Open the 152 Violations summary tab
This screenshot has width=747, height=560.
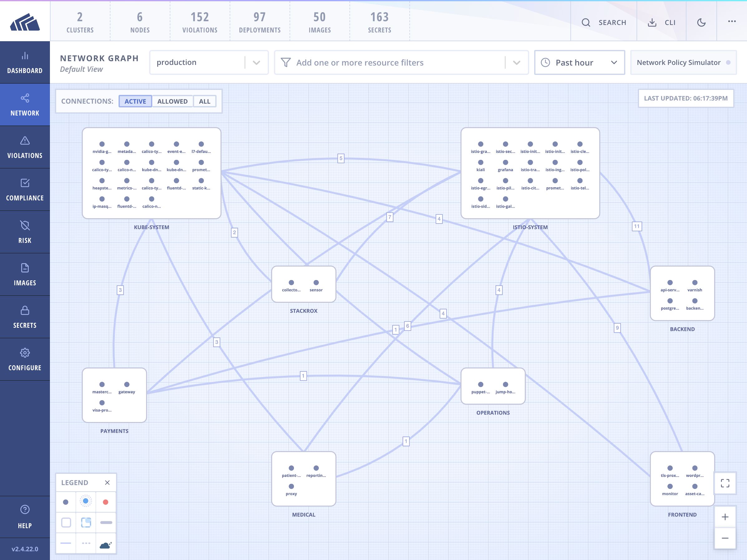click(x=200, y=22)
